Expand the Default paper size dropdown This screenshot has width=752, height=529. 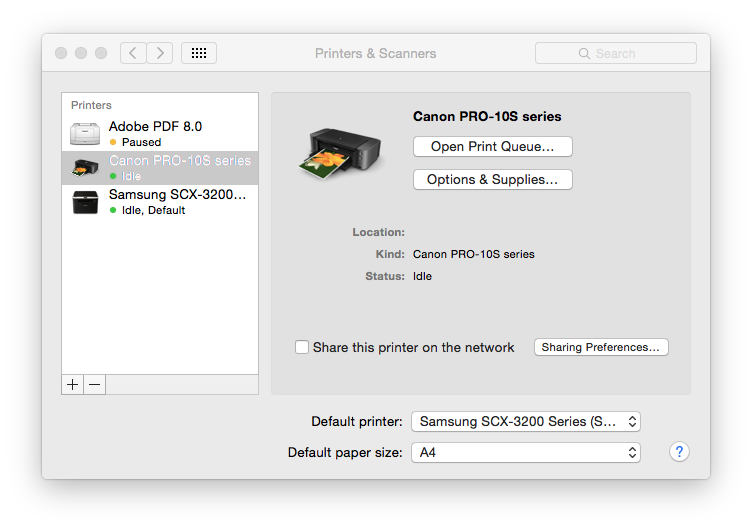click(x=525, y=452)
